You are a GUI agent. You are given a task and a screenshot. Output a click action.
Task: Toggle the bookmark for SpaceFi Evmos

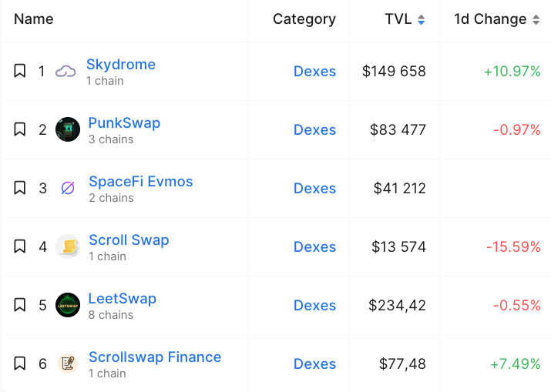coord(20,188)
